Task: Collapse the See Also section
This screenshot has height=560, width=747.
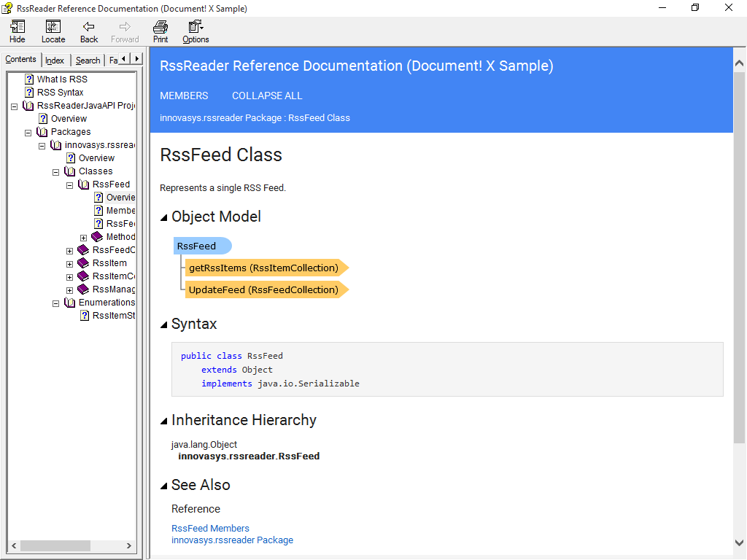Action: pos(164,486)
